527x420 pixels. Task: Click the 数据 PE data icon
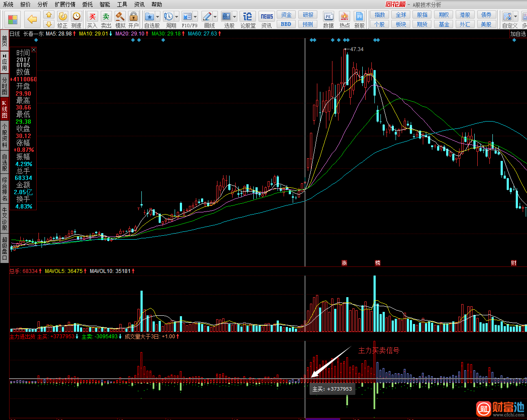[x=328, y=16]
